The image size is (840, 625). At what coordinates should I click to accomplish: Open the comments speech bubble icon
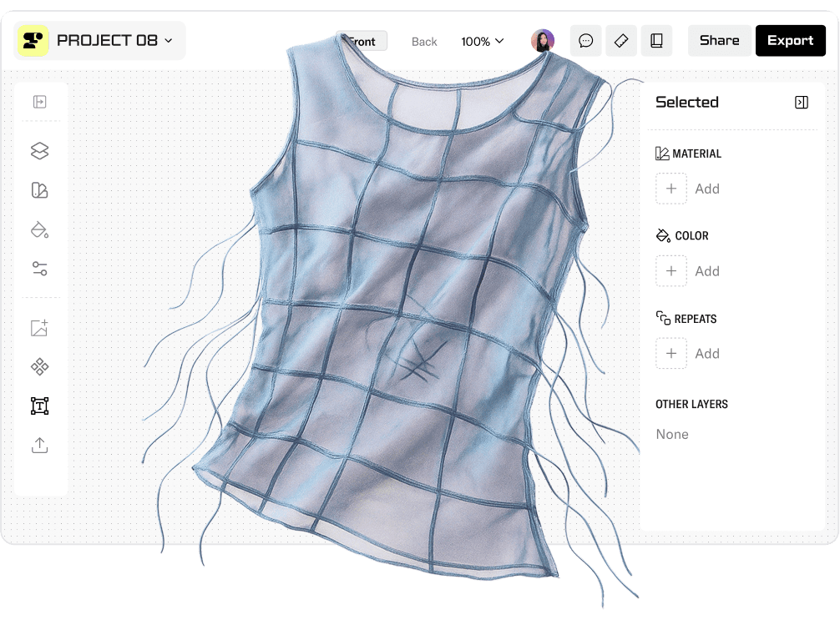click(x=586, y=41)
